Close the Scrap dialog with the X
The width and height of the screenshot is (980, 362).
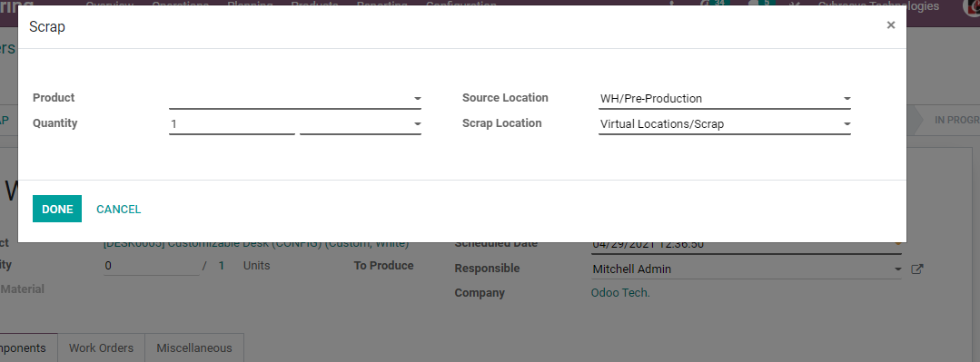click(x=891, y=25)
